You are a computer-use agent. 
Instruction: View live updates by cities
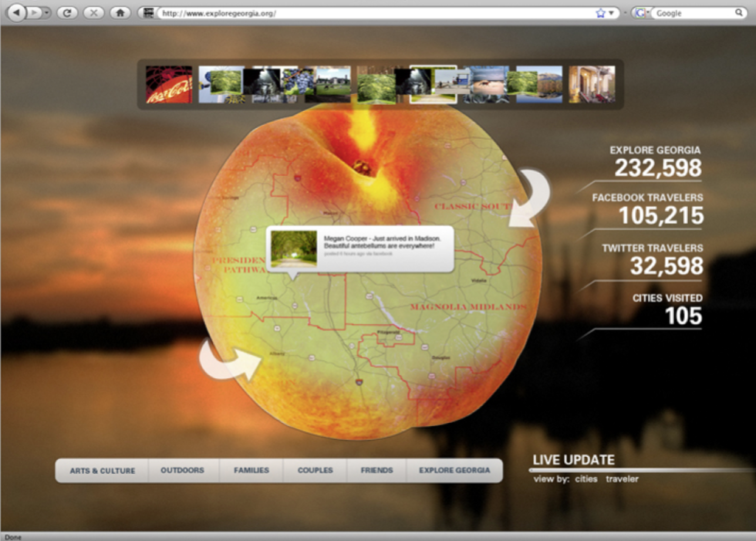586,478
